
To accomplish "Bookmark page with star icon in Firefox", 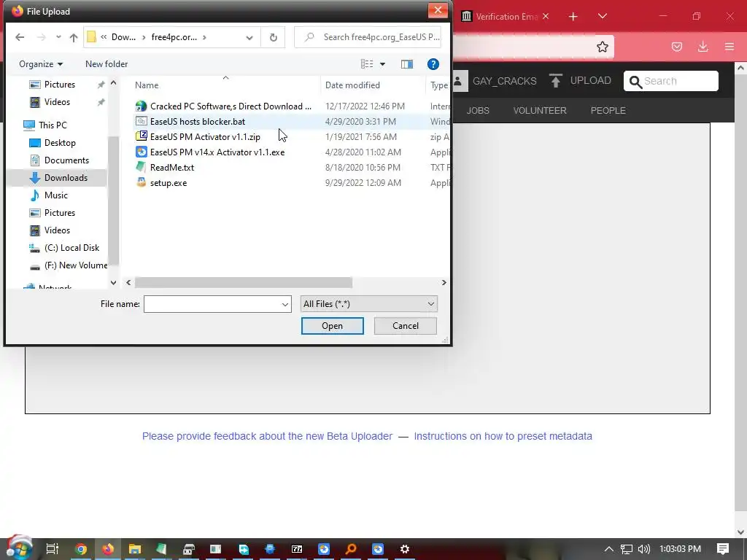I will (602, 47).
